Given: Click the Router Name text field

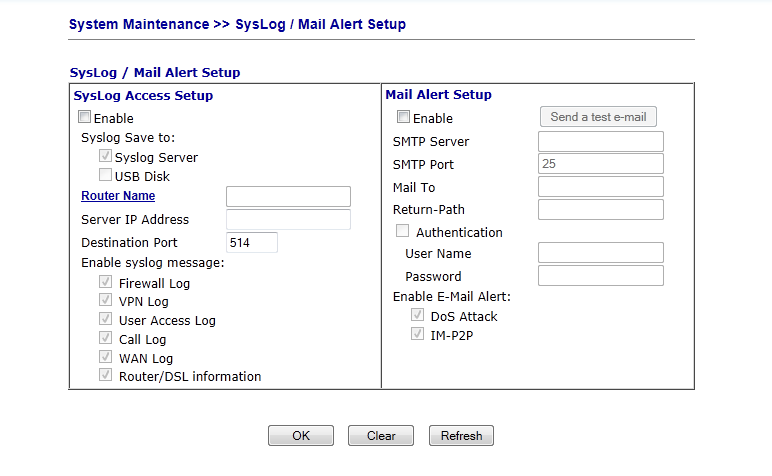Looking at the screenshot, I should (288, 196).
